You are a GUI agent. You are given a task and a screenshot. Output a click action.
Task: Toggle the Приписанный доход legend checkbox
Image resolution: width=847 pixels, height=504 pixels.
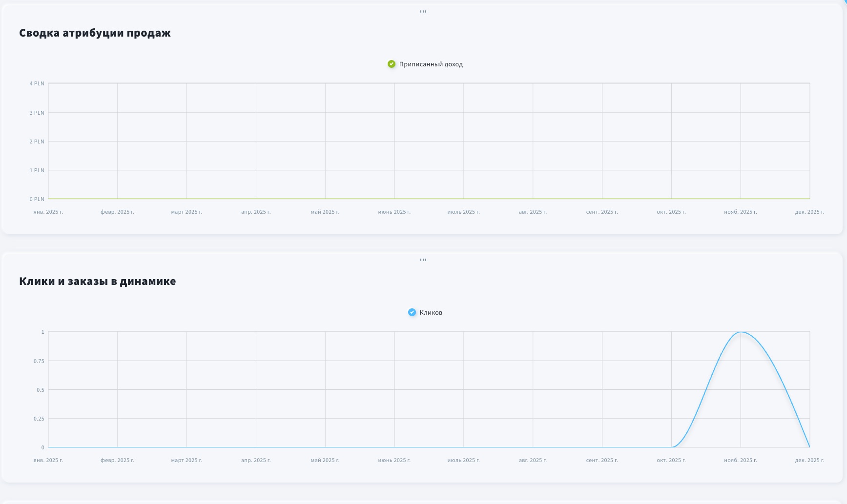[x=392, y=64]
